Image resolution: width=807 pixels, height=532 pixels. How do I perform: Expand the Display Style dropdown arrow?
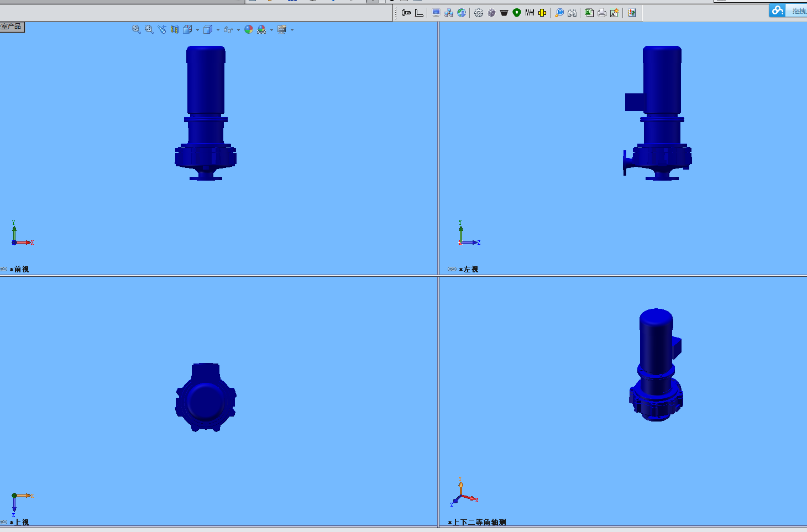218,30
